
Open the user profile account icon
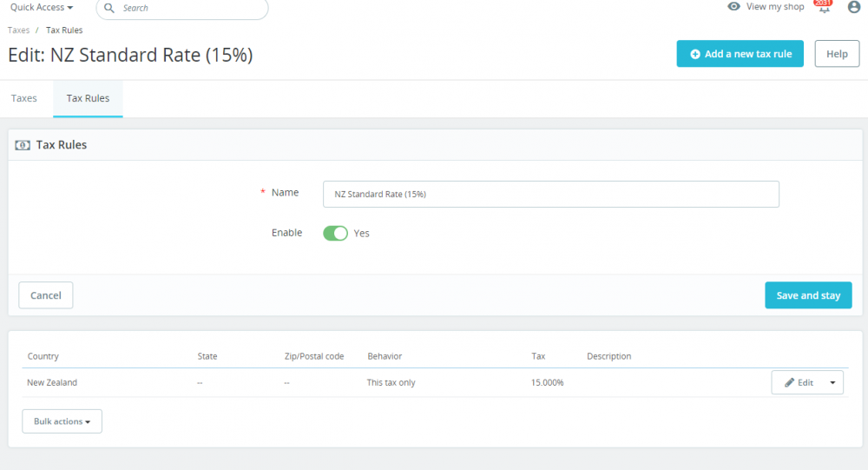click(x=853, y=7)
